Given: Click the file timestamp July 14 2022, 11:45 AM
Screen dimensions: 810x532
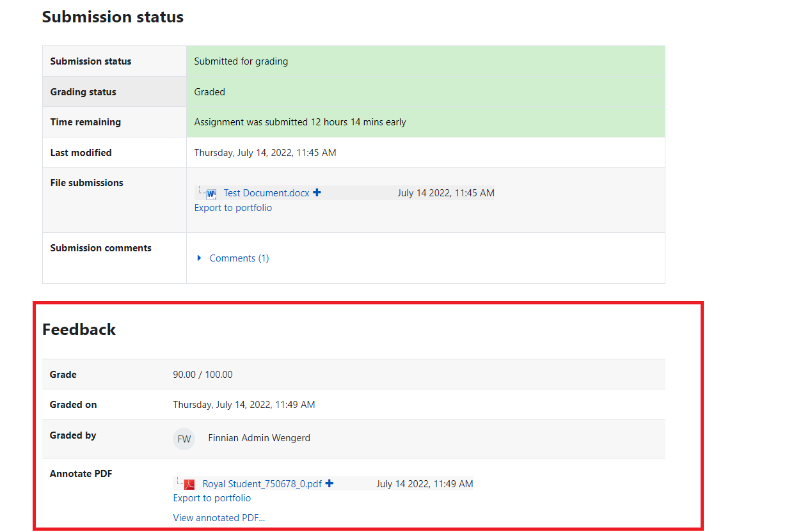Looking at the screenshot, I should click(446, 193).
